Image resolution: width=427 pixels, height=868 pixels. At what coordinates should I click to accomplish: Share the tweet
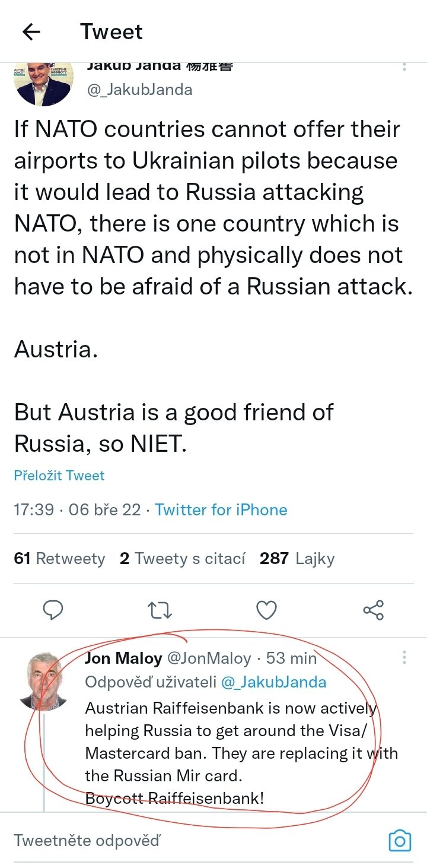pyautogui.click(x=373, y=610)
